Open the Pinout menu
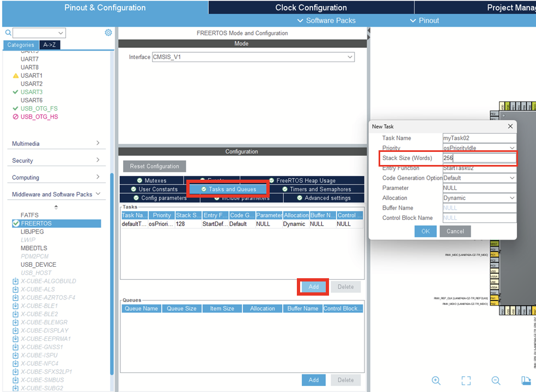The height and width of the screenshot is (392, 536). point(424,21)
